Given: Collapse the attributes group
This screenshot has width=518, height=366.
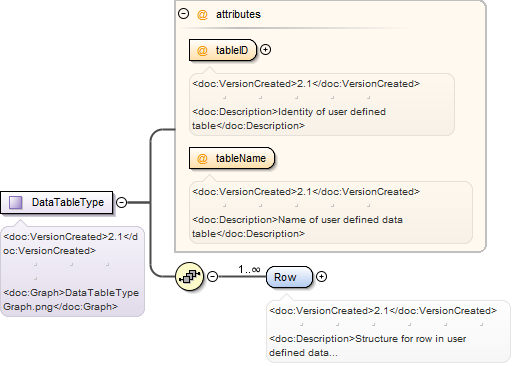Looking at the screenshot, I should point(183,14).
